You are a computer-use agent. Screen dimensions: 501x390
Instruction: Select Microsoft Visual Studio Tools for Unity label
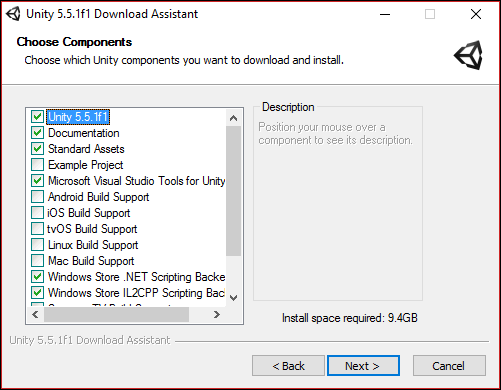pos(137,181)
